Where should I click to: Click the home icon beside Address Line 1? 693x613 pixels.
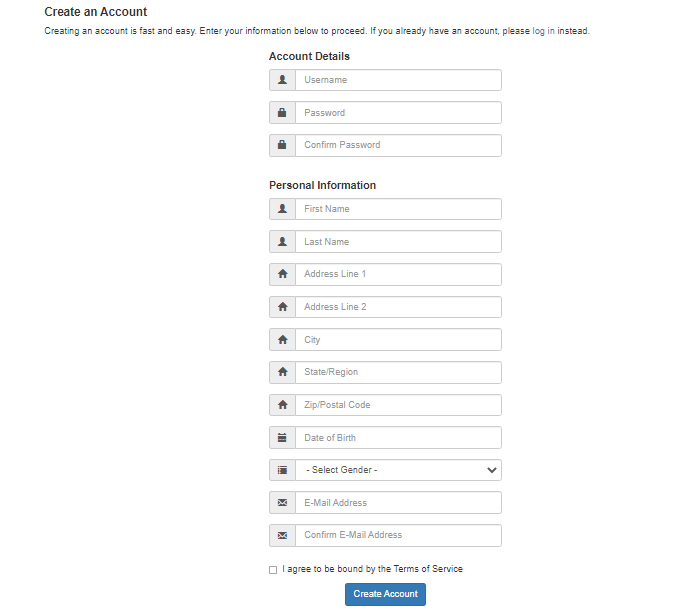click(x=282, y=274)
